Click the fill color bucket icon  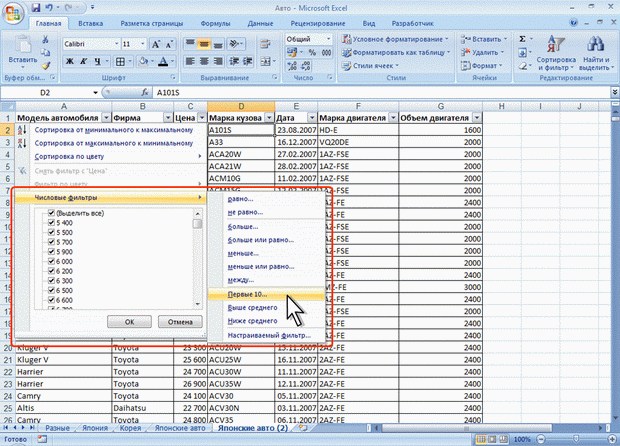(x=143, y=61)
